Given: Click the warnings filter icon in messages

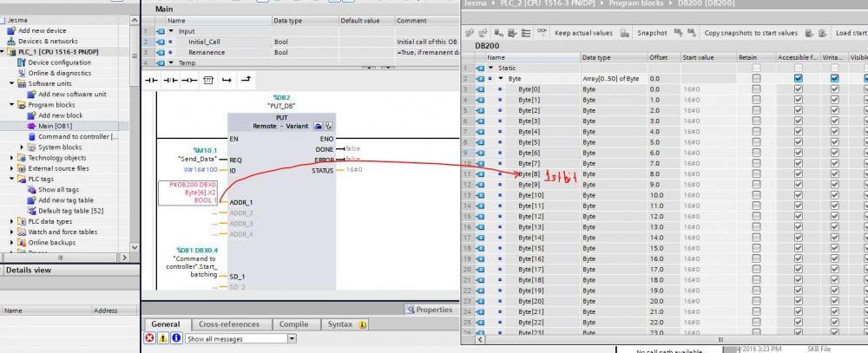Looking at the screenshot, I should 162,338.
